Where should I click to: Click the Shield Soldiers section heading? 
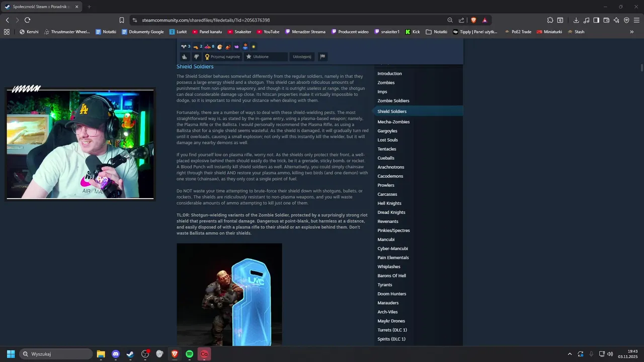[195, 66]
